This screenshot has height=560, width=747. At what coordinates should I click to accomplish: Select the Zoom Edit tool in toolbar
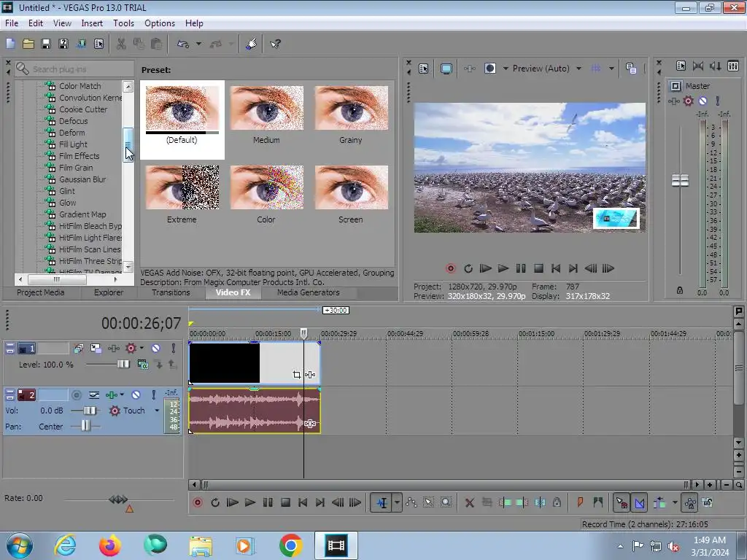(x=446, y=502)
